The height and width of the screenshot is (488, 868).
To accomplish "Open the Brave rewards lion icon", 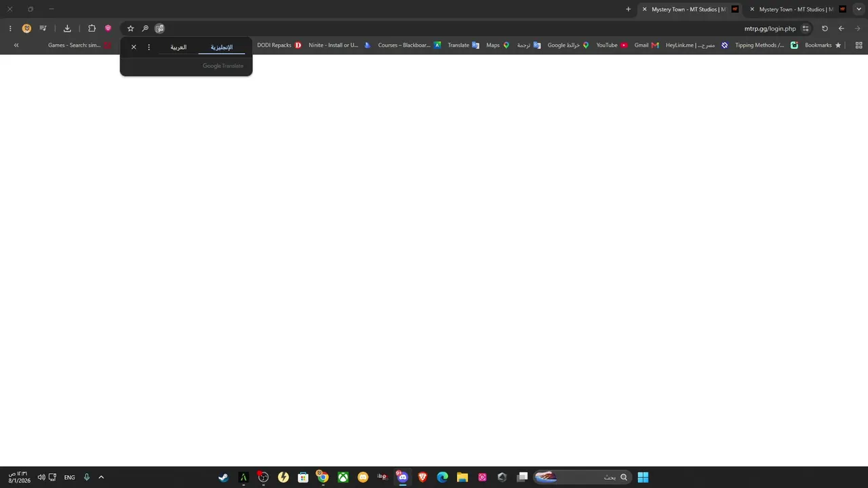I will (x=26, y=28).
